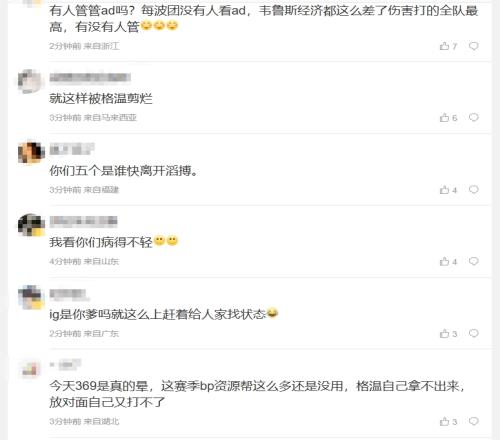Open avatar of the 福建 commenter
The image size is (500, 440).
[x=31, y=153]
